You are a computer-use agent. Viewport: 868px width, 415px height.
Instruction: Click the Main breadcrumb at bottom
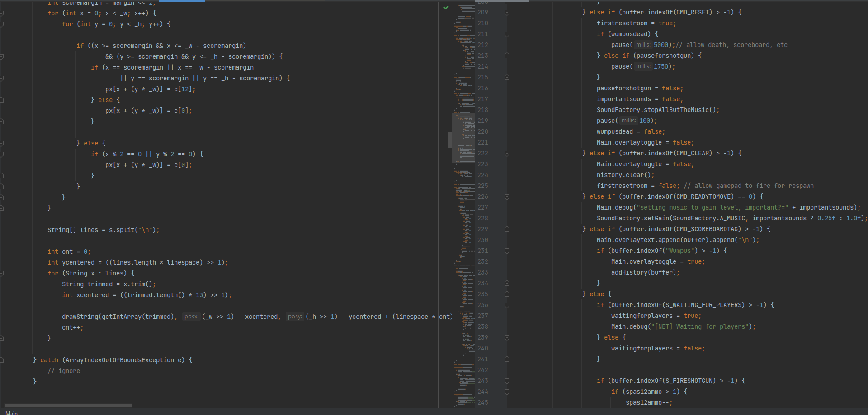(11, 413)
